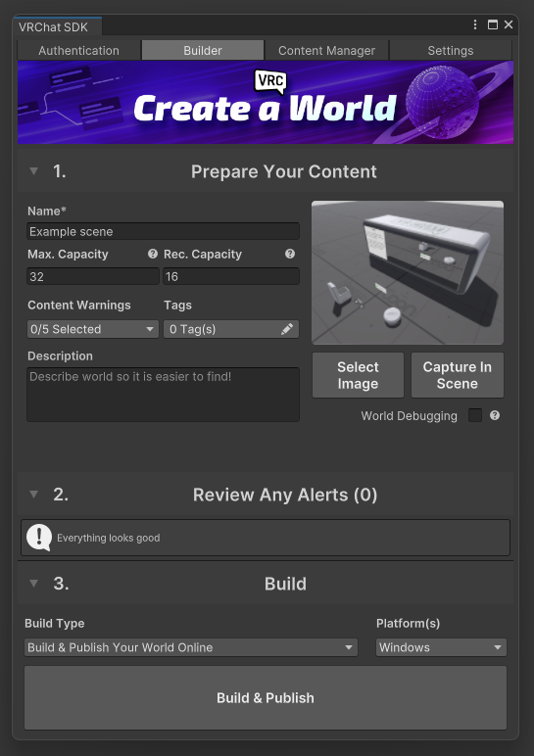Select the Builder tab
The image size is (534, 756).
point(203,51)
